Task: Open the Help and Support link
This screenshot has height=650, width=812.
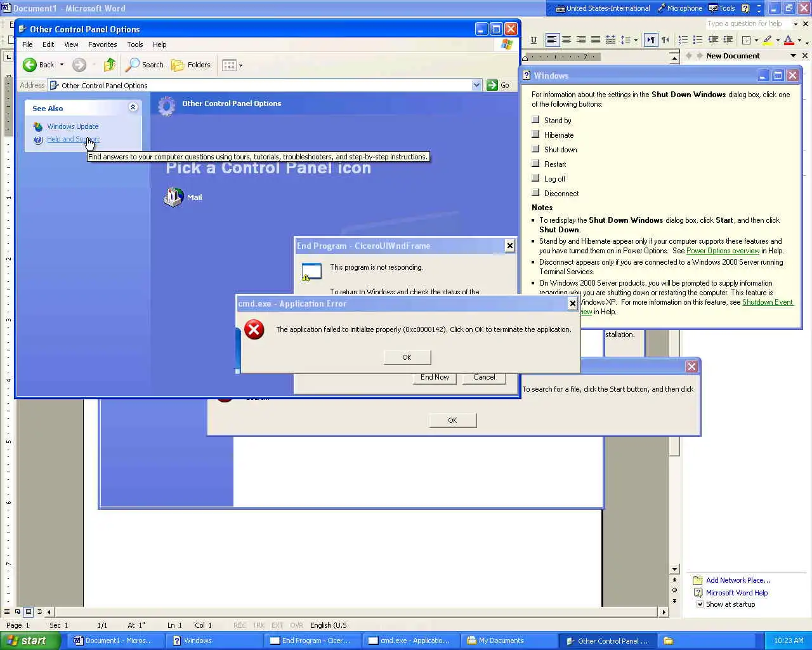Action: pos(73,139)
